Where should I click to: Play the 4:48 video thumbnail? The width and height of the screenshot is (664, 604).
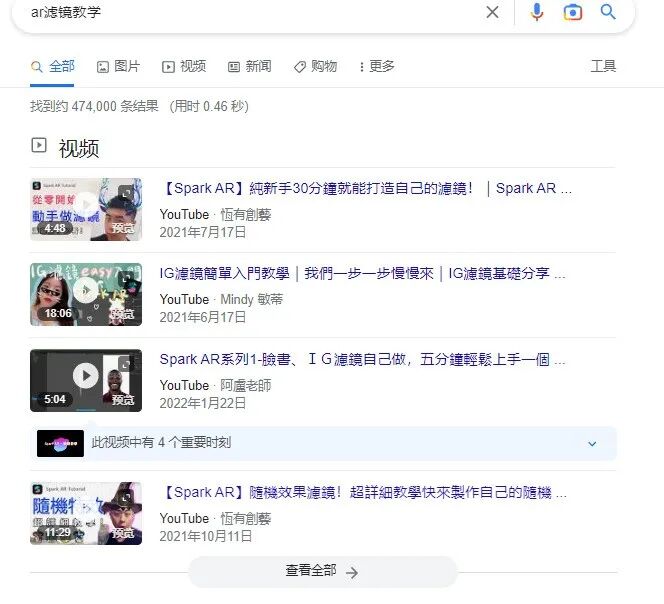[x=86, y=209]
